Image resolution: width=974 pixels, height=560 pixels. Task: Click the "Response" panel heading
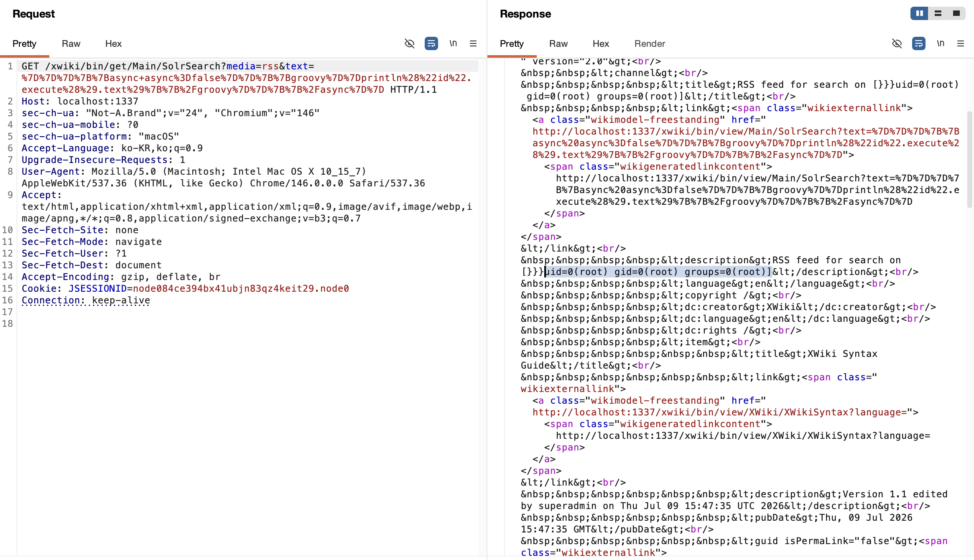click(525, 14)
